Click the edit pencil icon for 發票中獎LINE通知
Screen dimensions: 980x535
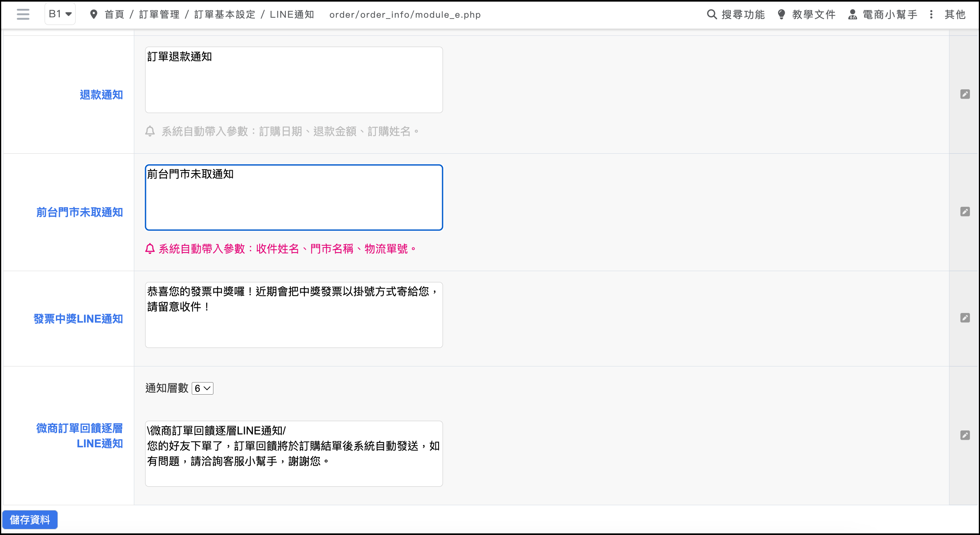pos(965,318)
